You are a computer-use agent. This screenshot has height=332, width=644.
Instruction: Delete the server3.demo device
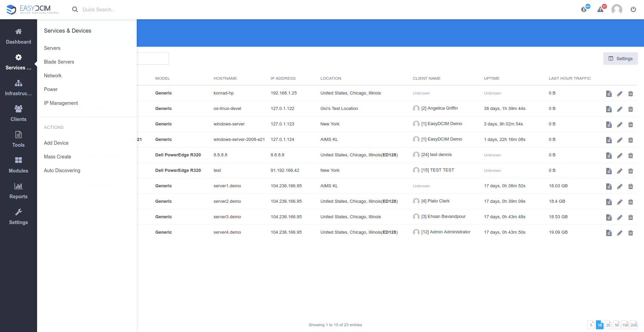tap(631, 217)
